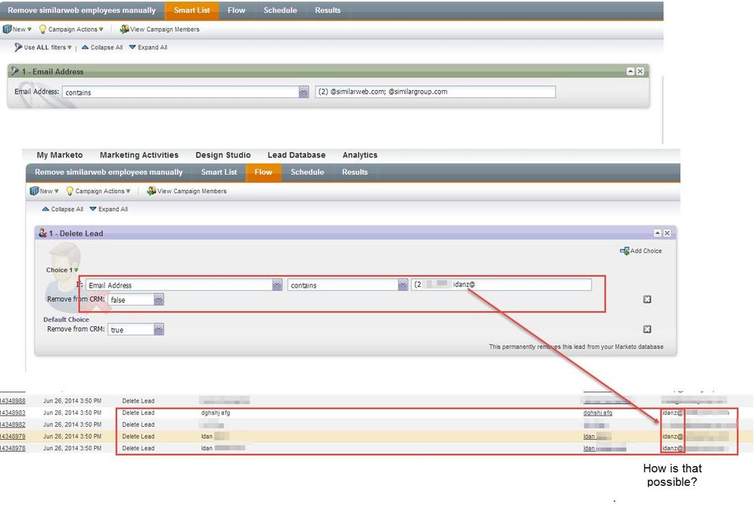The image size is (756, 532).
Task: Collapse the Email Address filter panel
Action: (x=630, y=71)
